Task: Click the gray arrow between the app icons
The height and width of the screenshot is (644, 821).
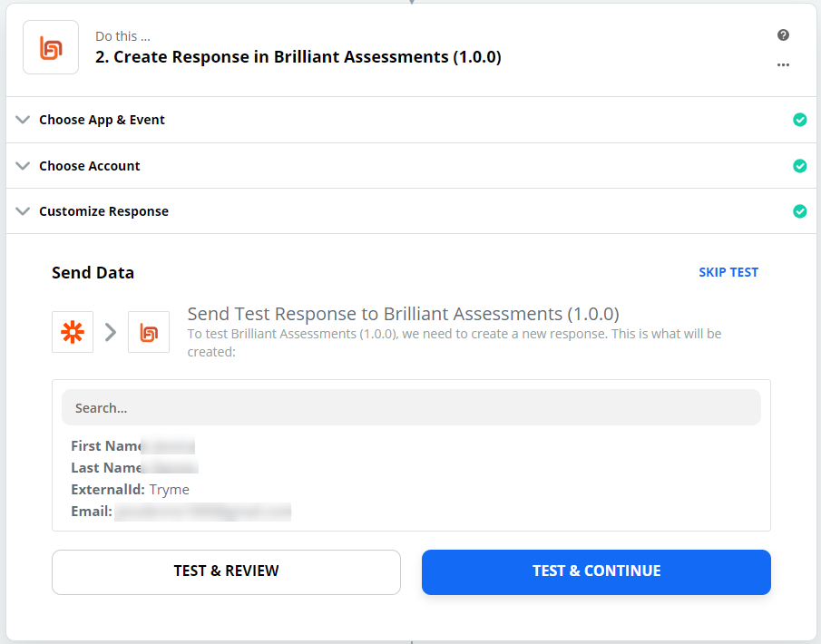Action: [111, 332]
